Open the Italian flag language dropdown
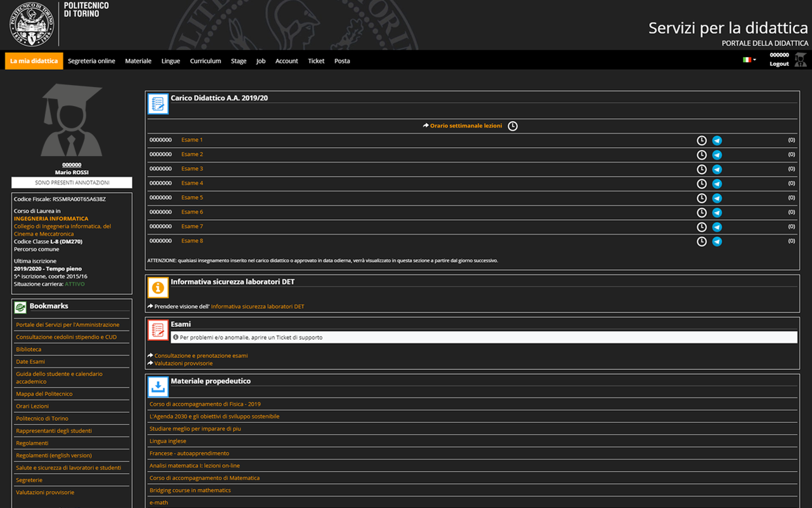This screenshot has height=508, width=812. click(x=749, y=60)
